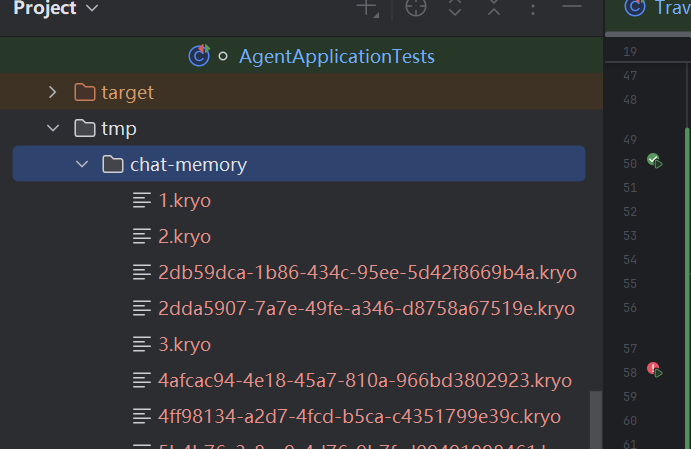Viewport: 691px width, 449px height.
Task: Select file 2.kryo
Action: (x=185, y=237)
